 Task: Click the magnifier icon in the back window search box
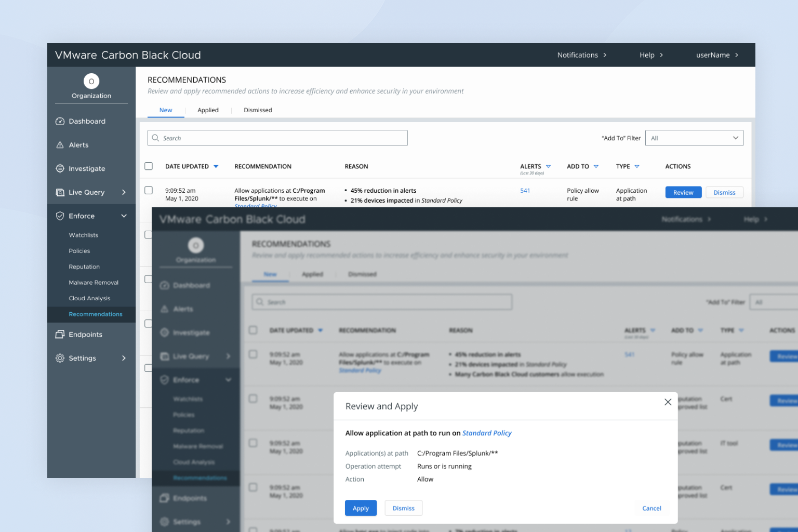[155, 138]
